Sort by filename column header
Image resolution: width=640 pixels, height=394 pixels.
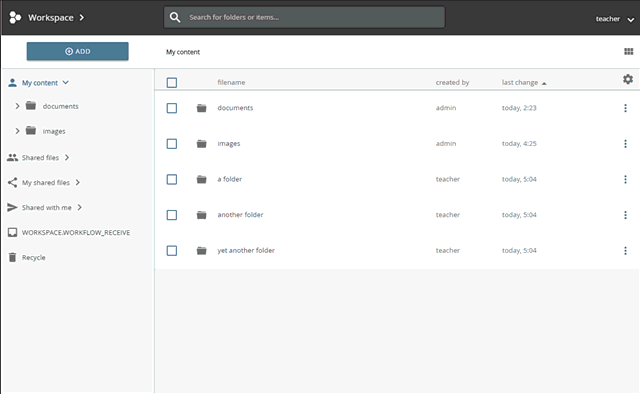(231, 82)
